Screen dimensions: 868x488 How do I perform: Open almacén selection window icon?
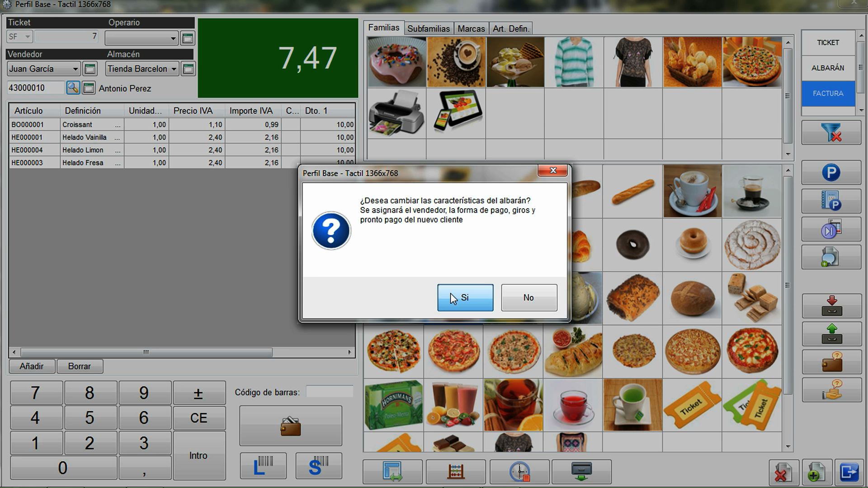coord(188,69)
